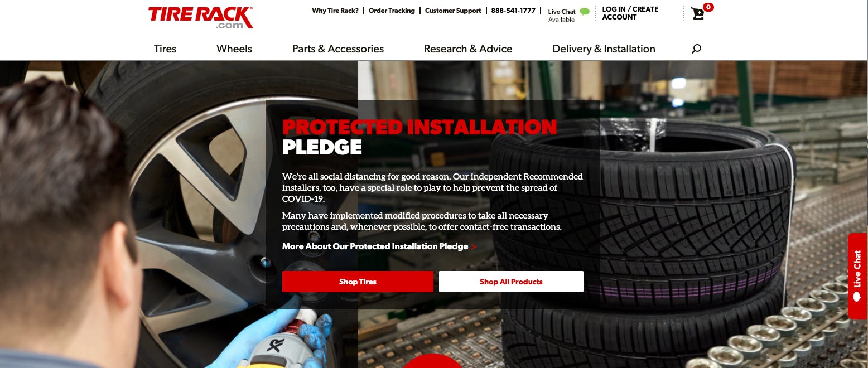Open the shopping cart icon
Screen dimensions: 868x368
pyautogui.click(x=698, y=13)
